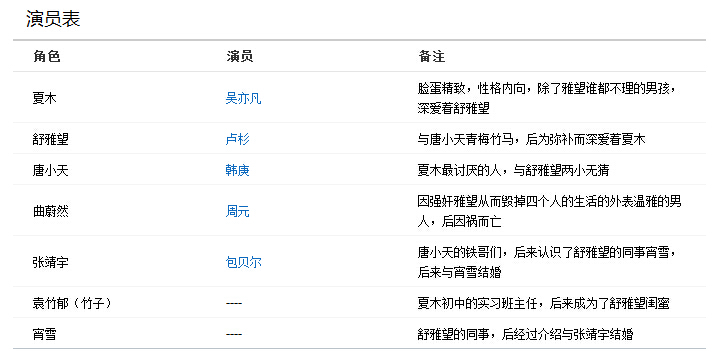Select the 演员表 section heading

coord(53,19)
